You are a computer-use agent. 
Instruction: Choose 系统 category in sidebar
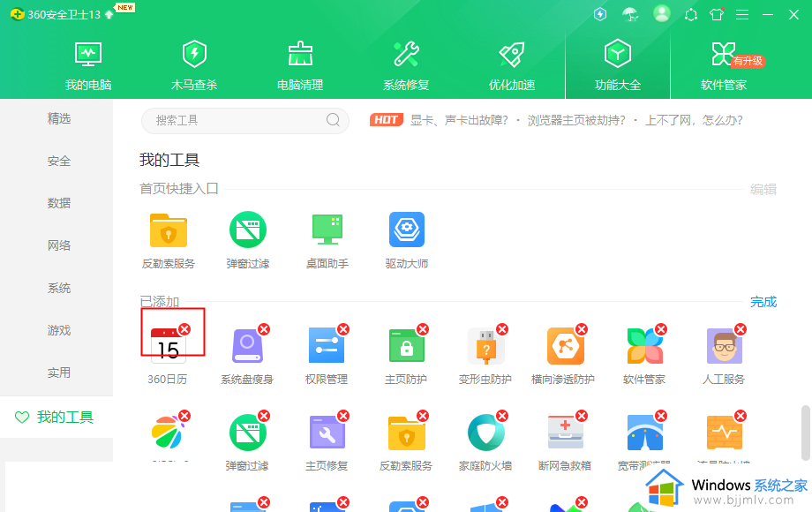[58, 288]
